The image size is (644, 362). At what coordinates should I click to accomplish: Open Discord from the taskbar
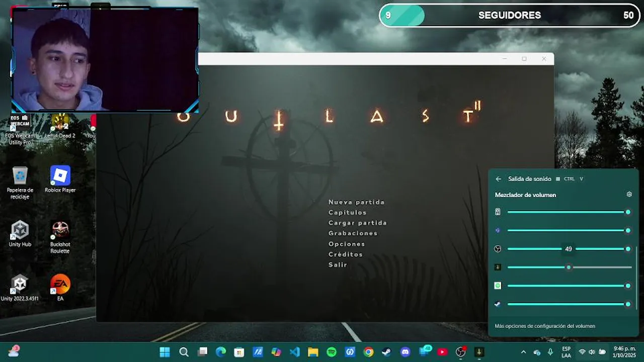click(406, 352)
